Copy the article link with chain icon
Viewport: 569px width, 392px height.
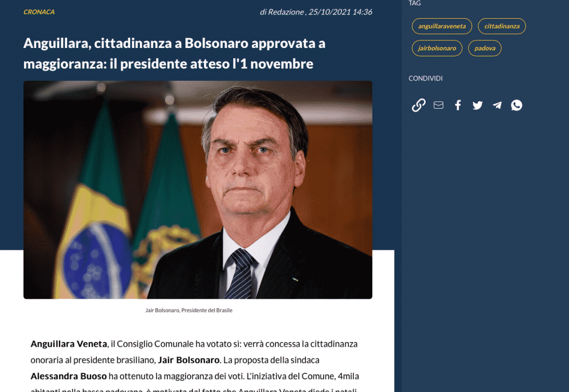(x=418, y=105)
